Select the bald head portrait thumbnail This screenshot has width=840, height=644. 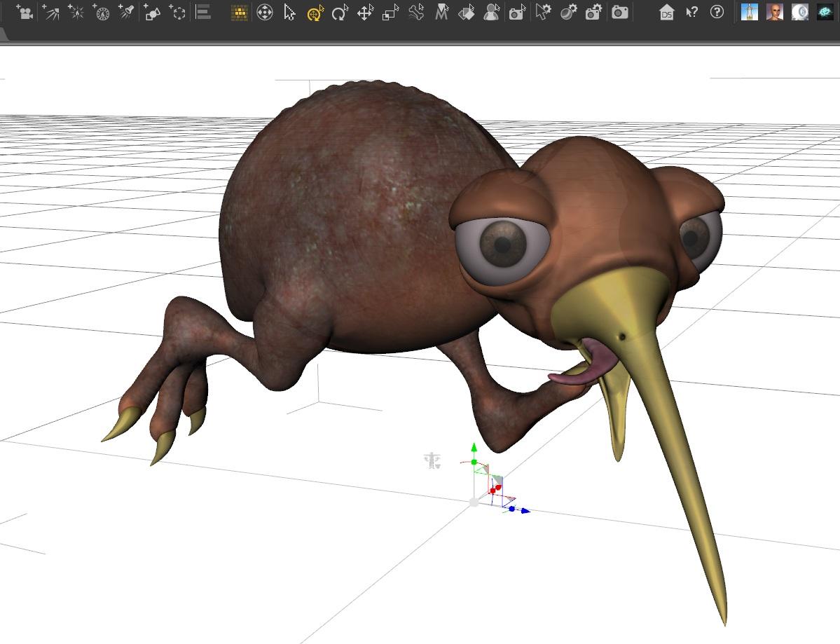click(x=775, y=12)
